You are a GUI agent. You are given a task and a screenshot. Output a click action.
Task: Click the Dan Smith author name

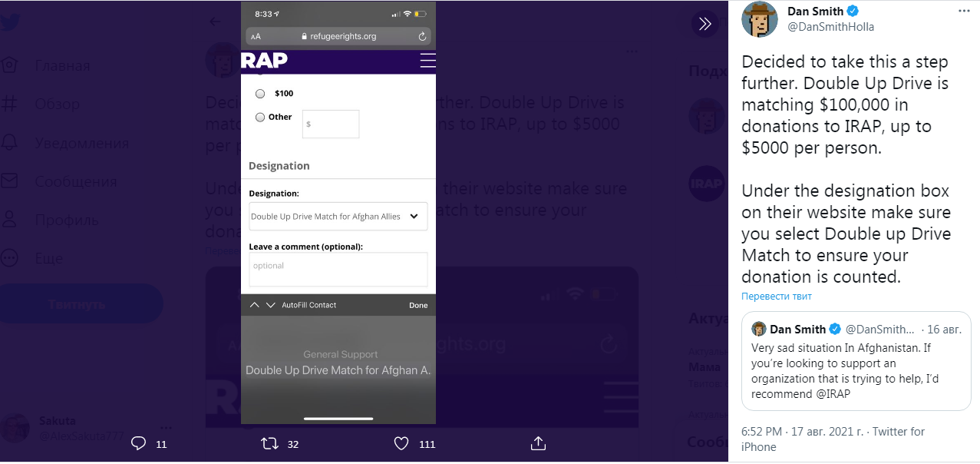pos(815,11)
